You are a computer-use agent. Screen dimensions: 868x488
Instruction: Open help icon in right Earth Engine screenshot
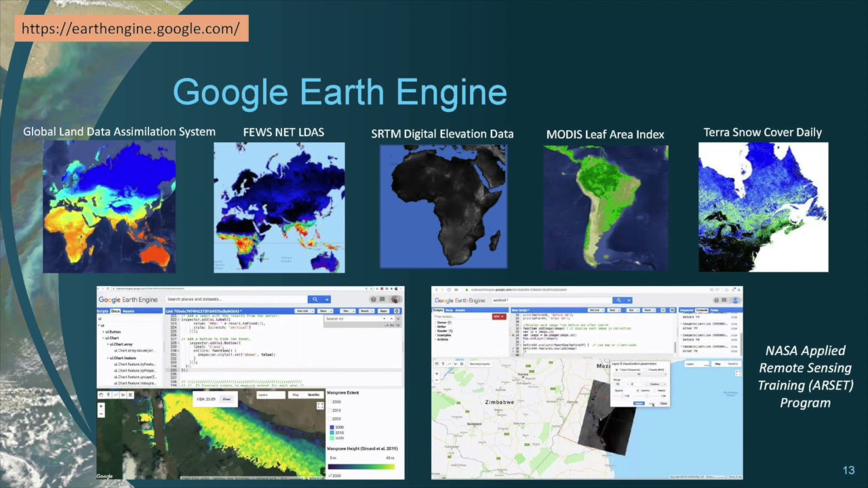[716, 300]
